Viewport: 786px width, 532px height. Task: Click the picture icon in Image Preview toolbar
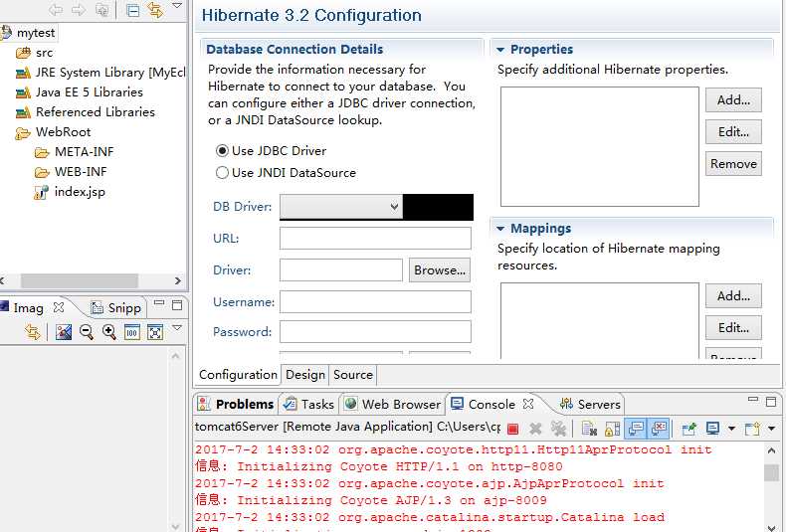coord(64,331)
